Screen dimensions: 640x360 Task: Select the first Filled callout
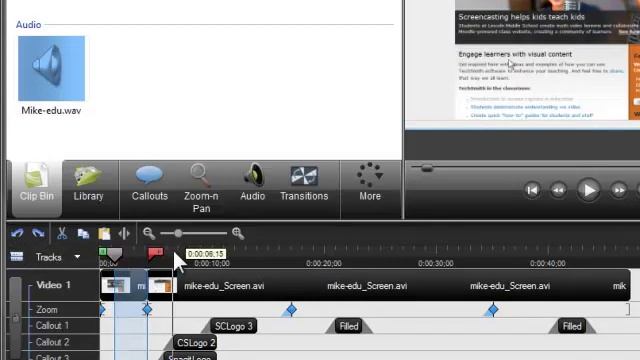click(x=349, y=326)
